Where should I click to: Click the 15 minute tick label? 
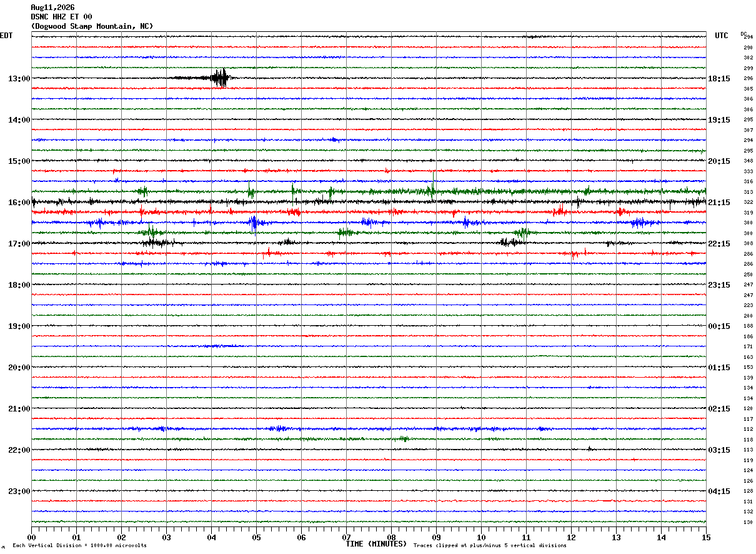click(706, 537)
